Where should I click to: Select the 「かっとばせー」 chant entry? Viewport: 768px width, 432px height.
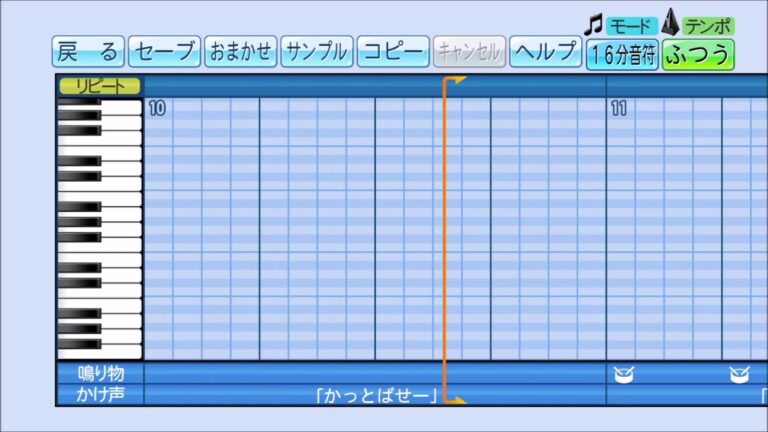pyautogui.click(x=377, y=396)
